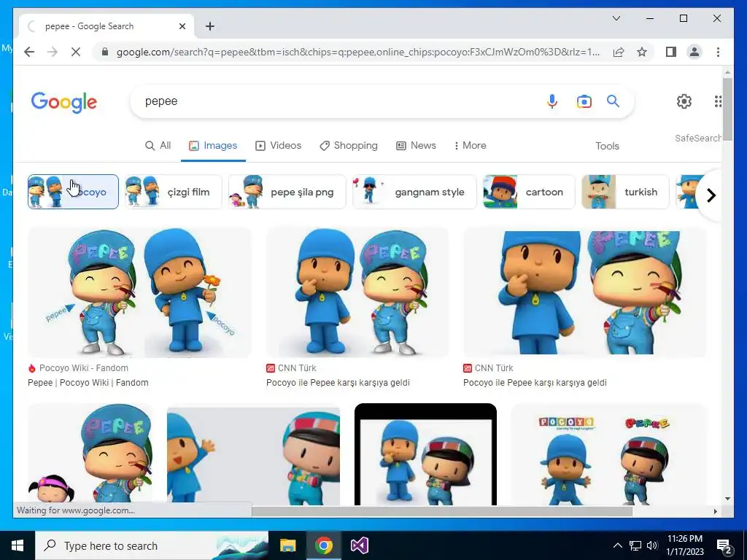Open the Pocoyo ile Pepee caption under the first CNN Türk result

(x=338, y=382)
